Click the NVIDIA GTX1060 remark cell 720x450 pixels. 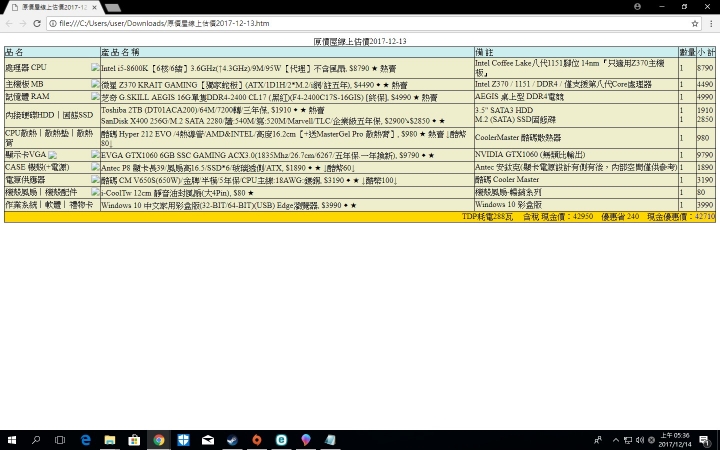576,155
